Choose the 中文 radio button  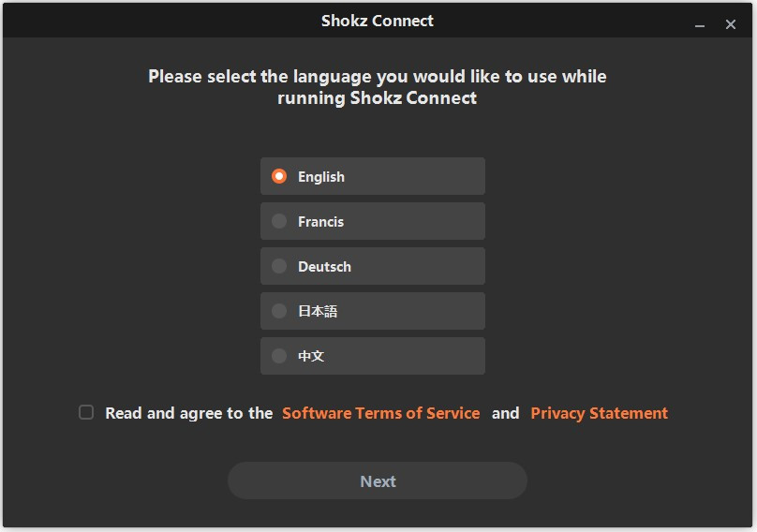coord(278,356)
